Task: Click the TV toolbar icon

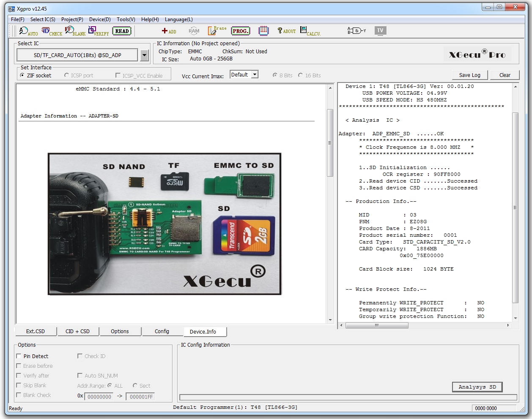Action: click(x=380, y=30)
